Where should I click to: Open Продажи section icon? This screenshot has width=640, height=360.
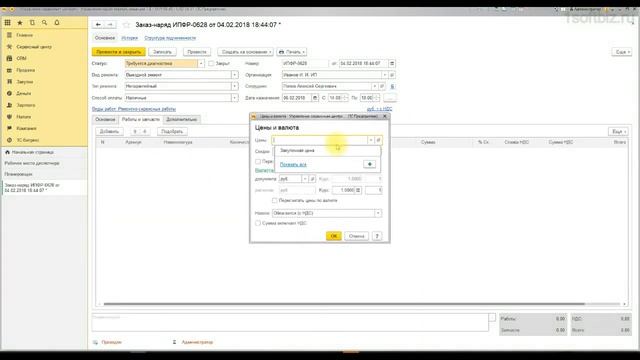(9, 70)
